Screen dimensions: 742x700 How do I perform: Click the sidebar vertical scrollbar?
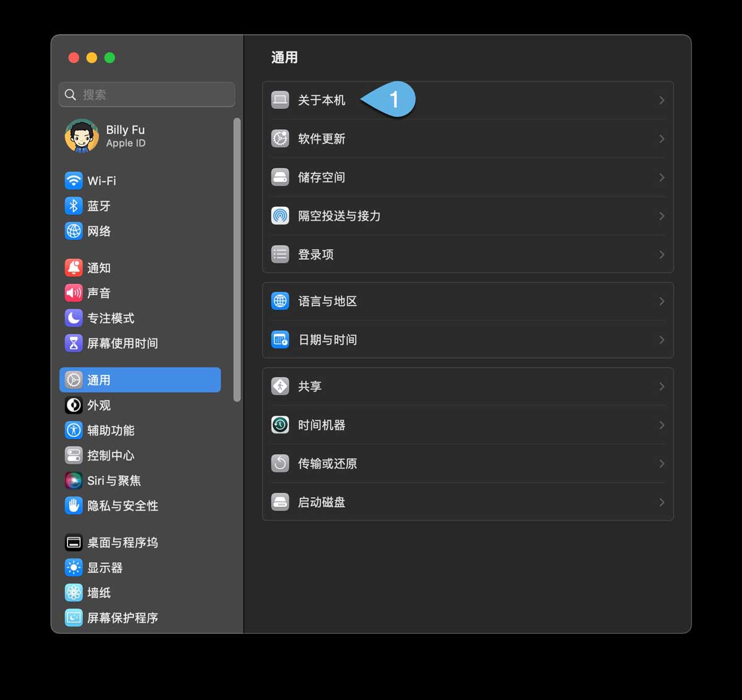237,260
